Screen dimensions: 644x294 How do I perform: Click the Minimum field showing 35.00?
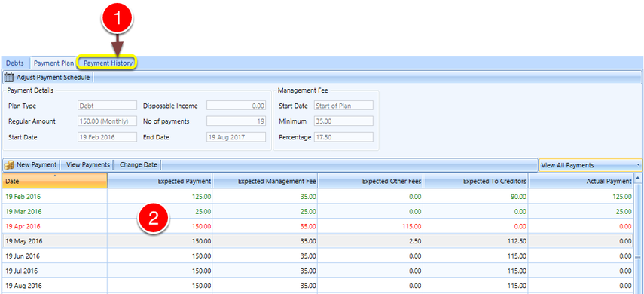pos(343,121)
